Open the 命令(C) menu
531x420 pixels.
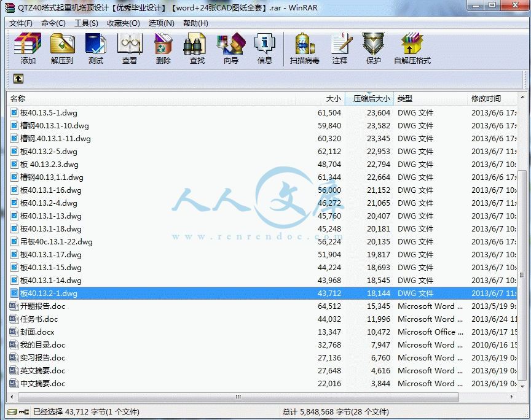[53, 23]
